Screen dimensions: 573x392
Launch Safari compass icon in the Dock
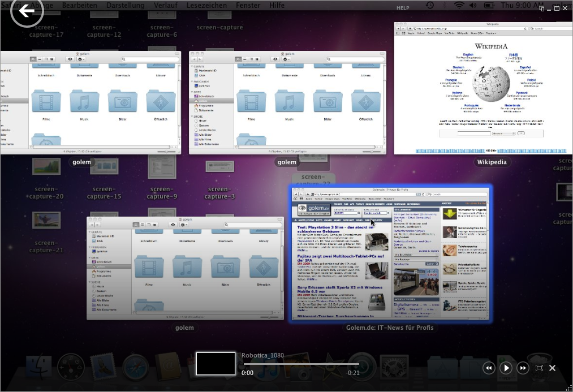tap(136, 367)
